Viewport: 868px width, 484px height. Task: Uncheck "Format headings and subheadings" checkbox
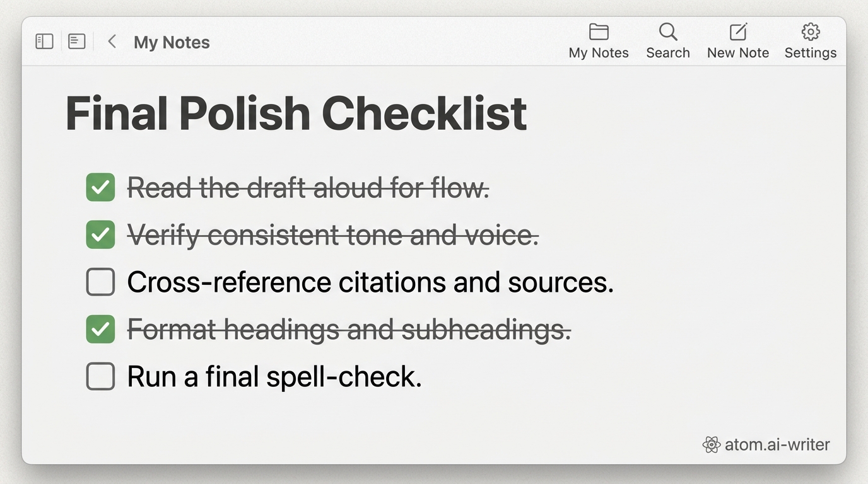pyautogui.click(x=100, y=329)
